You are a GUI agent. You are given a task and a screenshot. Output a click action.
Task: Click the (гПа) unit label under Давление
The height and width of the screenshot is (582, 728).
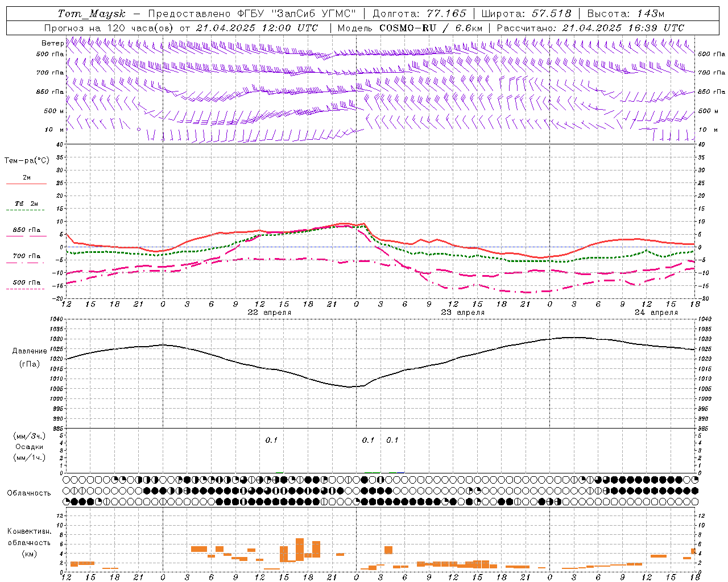point(30,364)
